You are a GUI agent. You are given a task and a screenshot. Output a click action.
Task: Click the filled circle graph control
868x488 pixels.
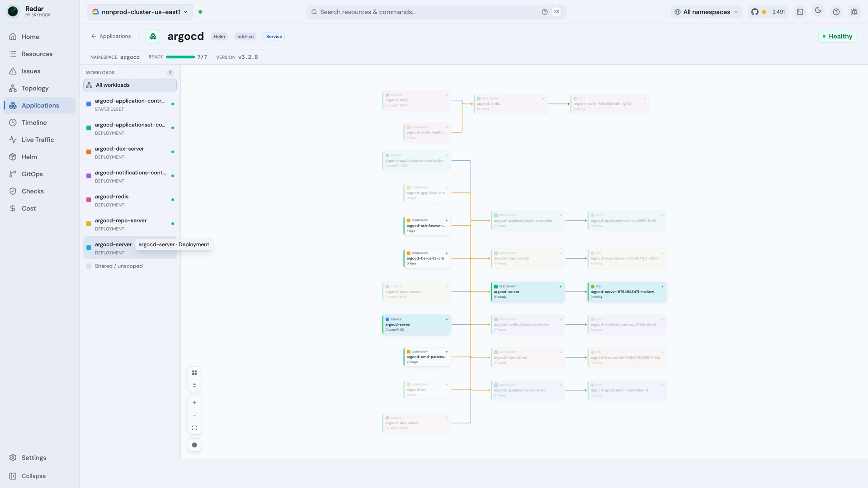pyautogui.click(x=194, y=445)
